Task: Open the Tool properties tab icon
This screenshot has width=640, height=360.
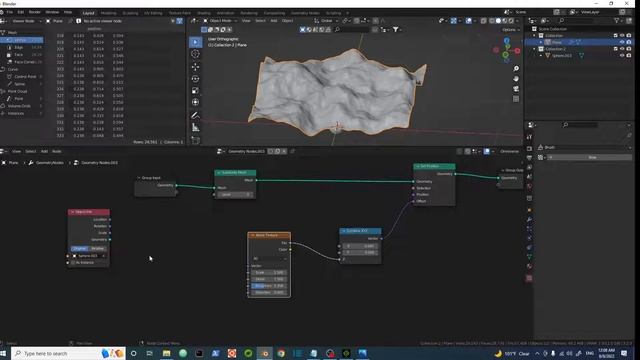Action: click(529, 137)
